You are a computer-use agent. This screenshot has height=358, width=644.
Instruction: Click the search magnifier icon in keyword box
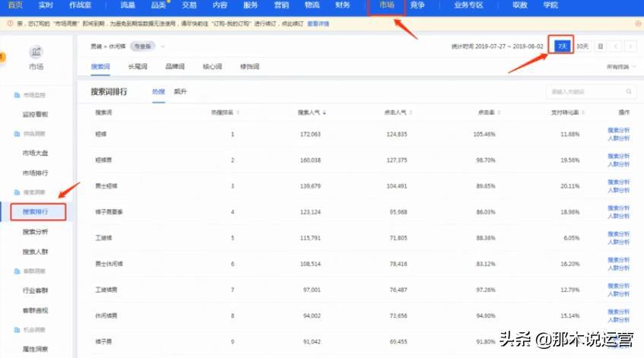click(627, 92)
